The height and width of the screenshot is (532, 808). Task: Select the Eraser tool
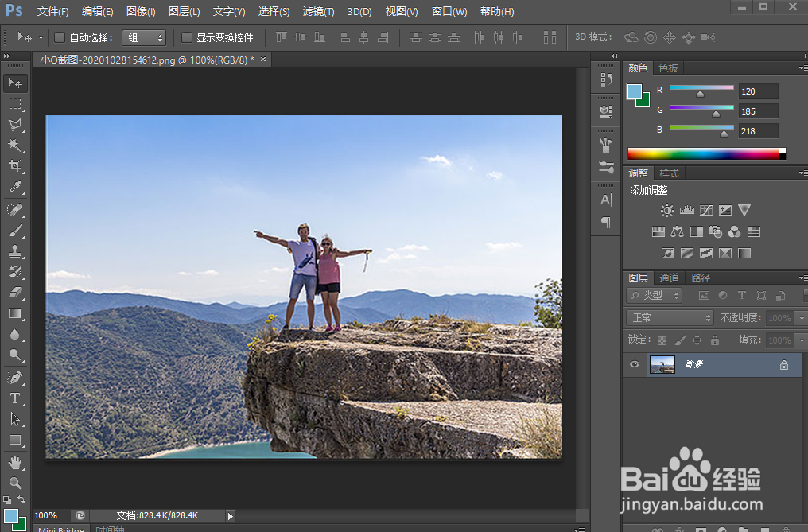(15, 293)
